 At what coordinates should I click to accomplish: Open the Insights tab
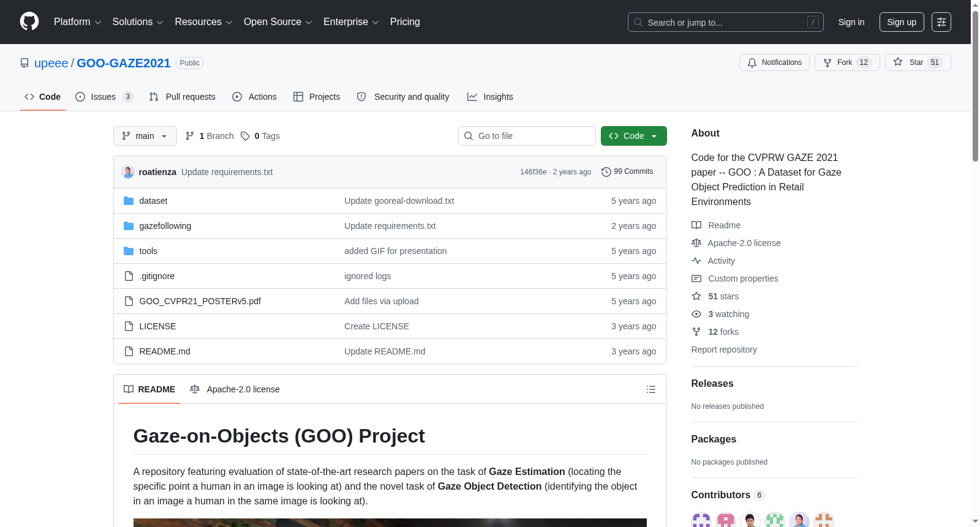pyautogui.click(x=490, y=97)
